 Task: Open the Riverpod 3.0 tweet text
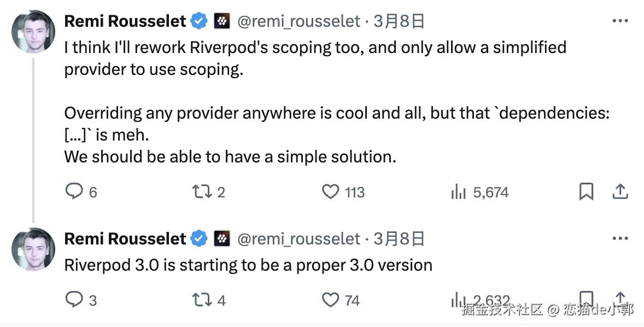pyautogui.click(x=248, y=265)
